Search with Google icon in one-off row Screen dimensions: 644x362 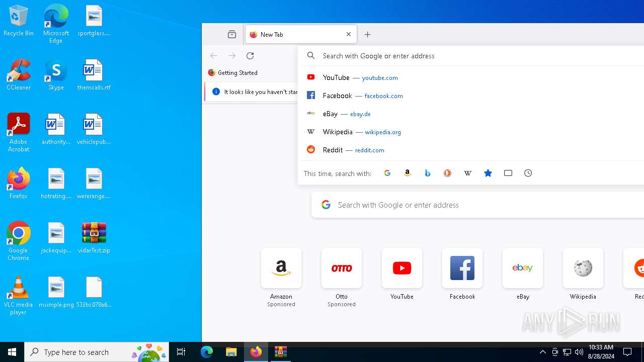(x=387, y=173)
